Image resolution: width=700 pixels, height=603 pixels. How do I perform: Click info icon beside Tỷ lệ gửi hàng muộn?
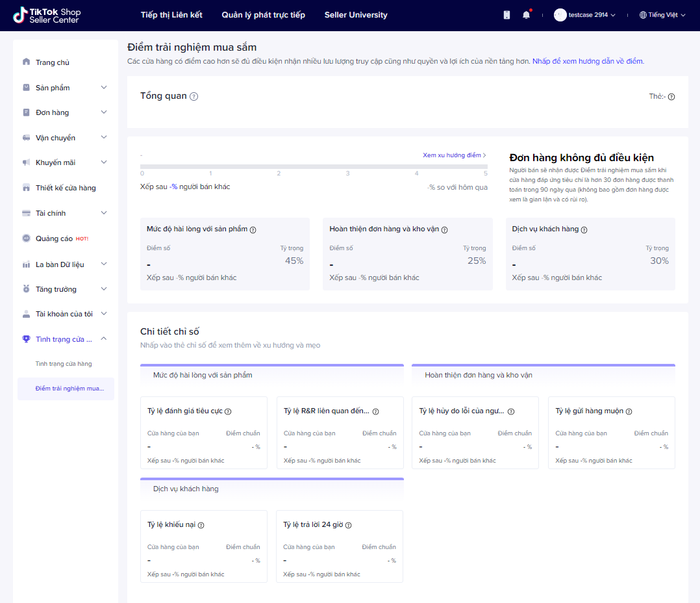[629, 411]
